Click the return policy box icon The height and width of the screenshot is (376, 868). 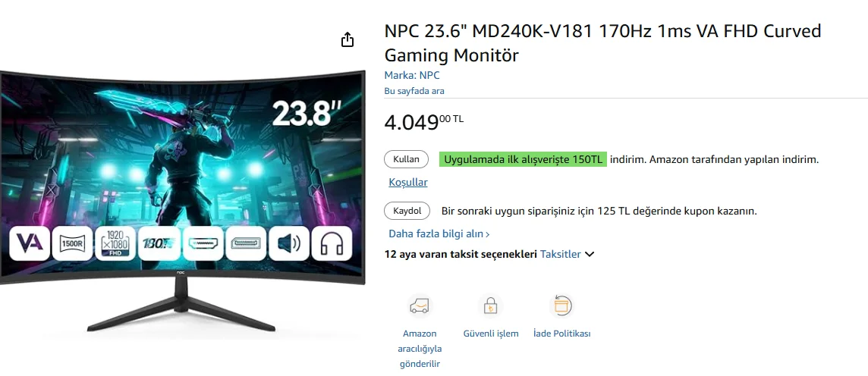point(561,305)
